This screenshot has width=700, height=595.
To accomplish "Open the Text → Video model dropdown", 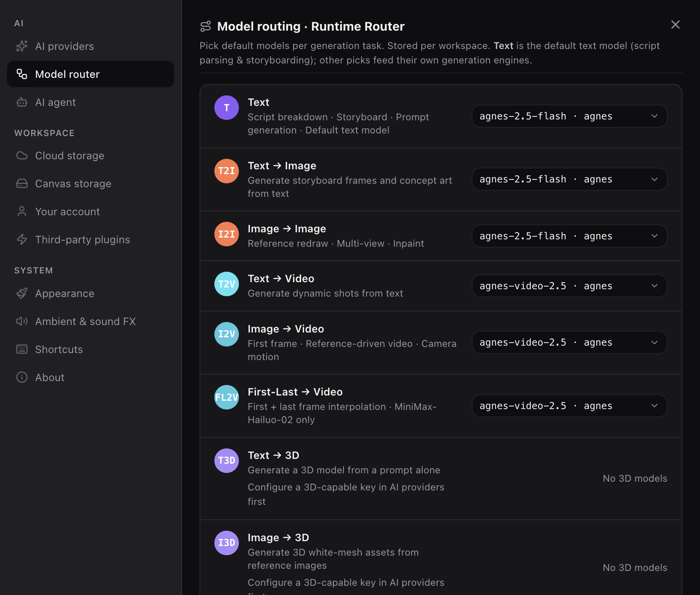I will (x=569, y=286).
